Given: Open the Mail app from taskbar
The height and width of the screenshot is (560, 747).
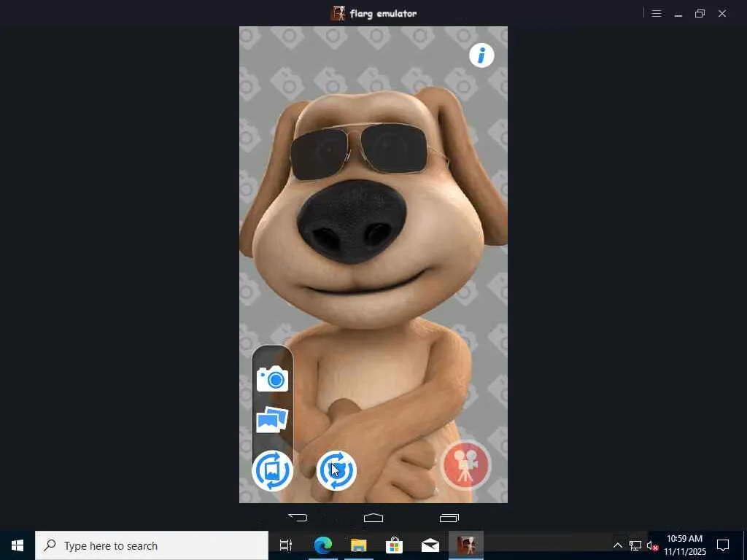Looking at the screenshot, I should (430, 545).
